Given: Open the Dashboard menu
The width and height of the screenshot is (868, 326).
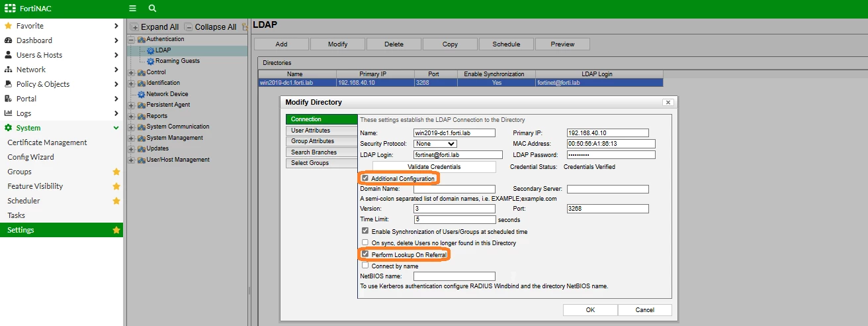Looking at the screenshot, I should 62,40.
